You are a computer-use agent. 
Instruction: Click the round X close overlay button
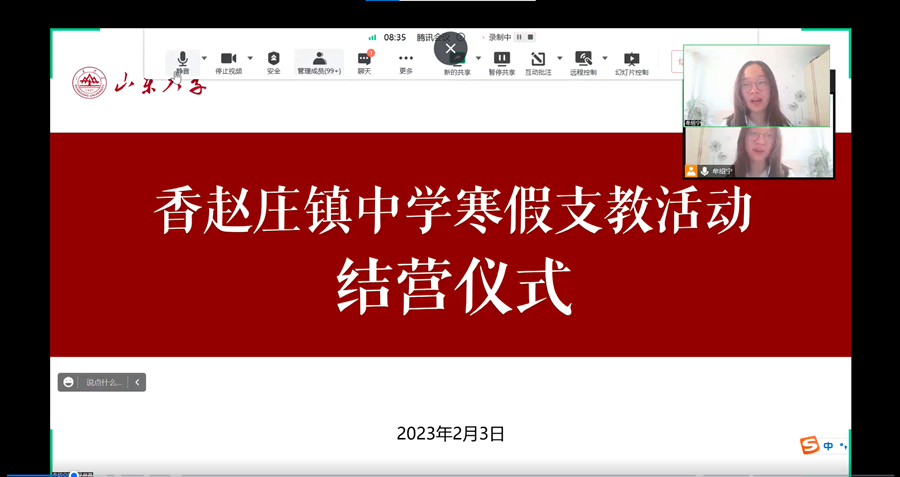coord(450,48)
